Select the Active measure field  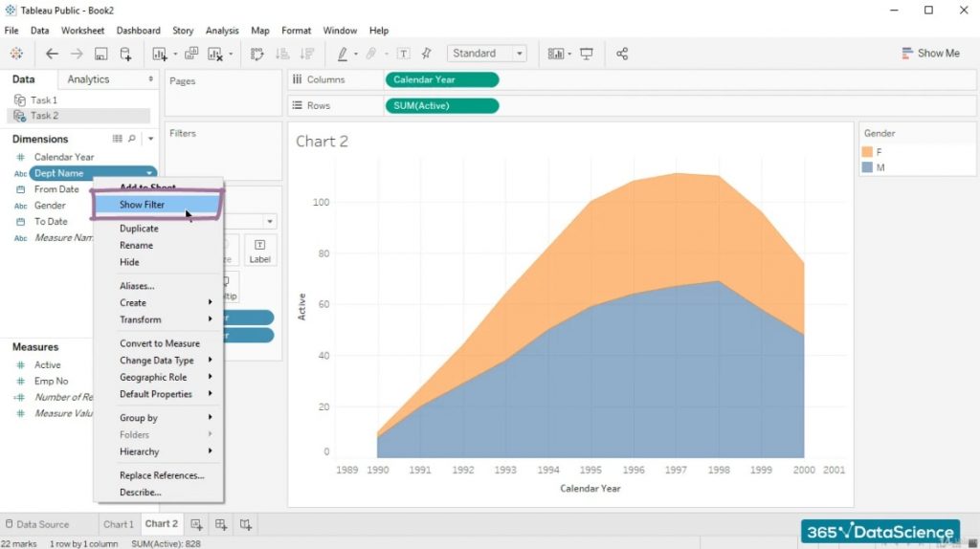point(48,364)
